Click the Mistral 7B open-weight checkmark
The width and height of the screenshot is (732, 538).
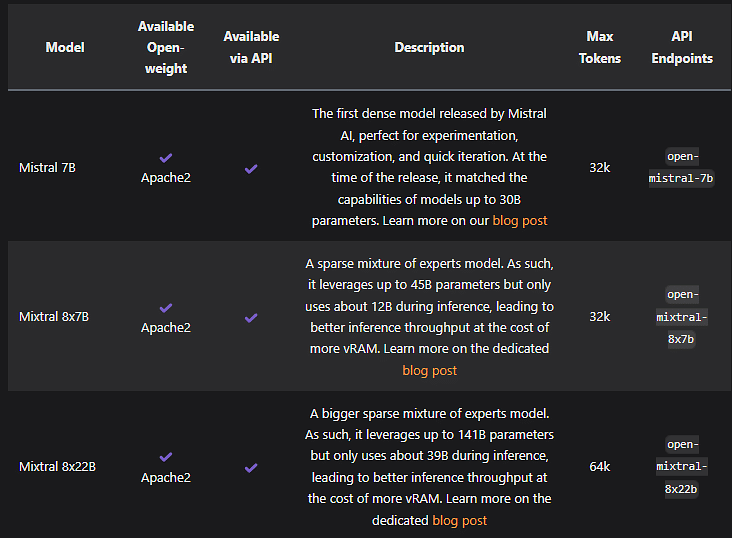pos(166,158)
